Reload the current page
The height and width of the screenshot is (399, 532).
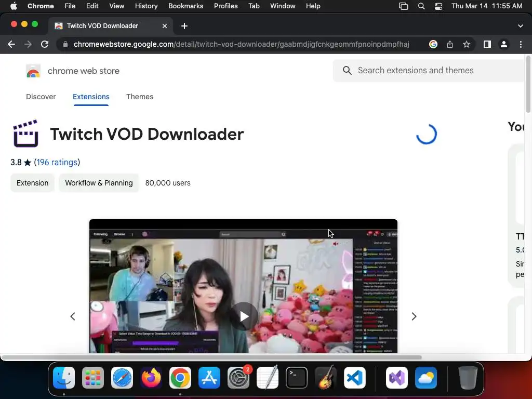[45, 44]
